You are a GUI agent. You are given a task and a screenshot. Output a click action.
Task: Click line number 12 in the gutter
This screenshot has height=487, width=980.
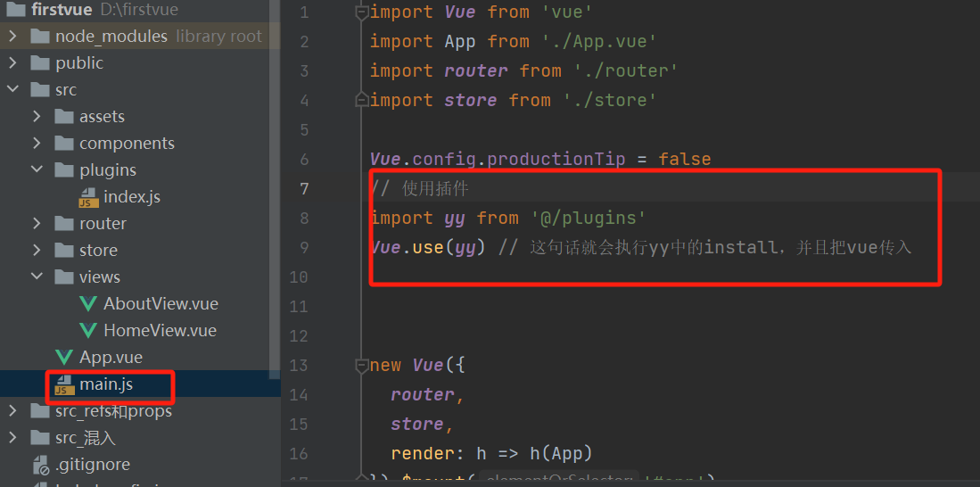(x=298, y=335)
